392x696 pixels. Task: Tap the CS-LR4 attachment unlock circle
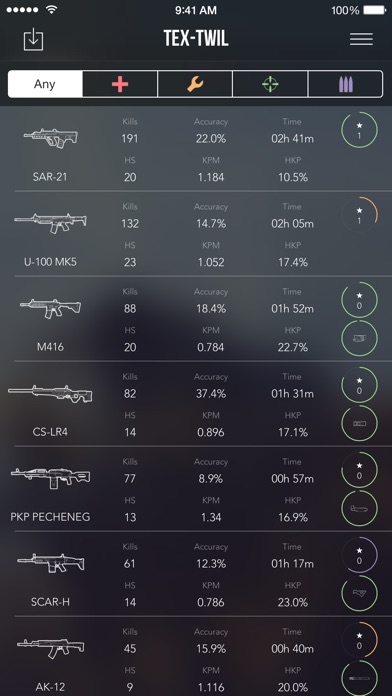(359, 423)
